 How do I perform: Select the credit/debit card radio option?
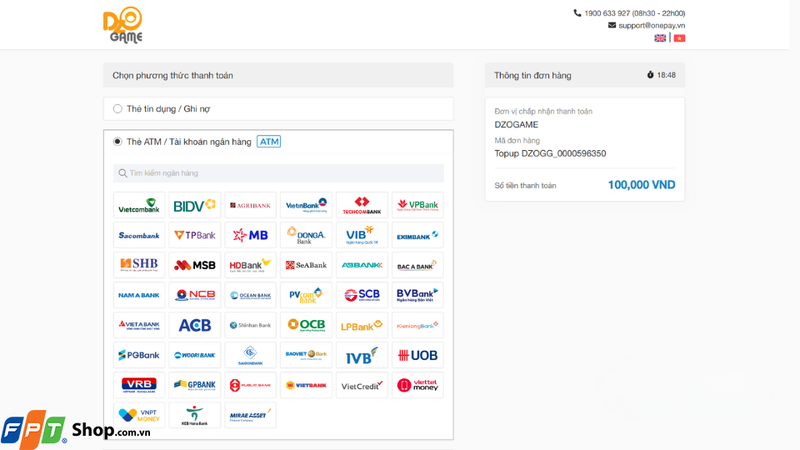117,109
